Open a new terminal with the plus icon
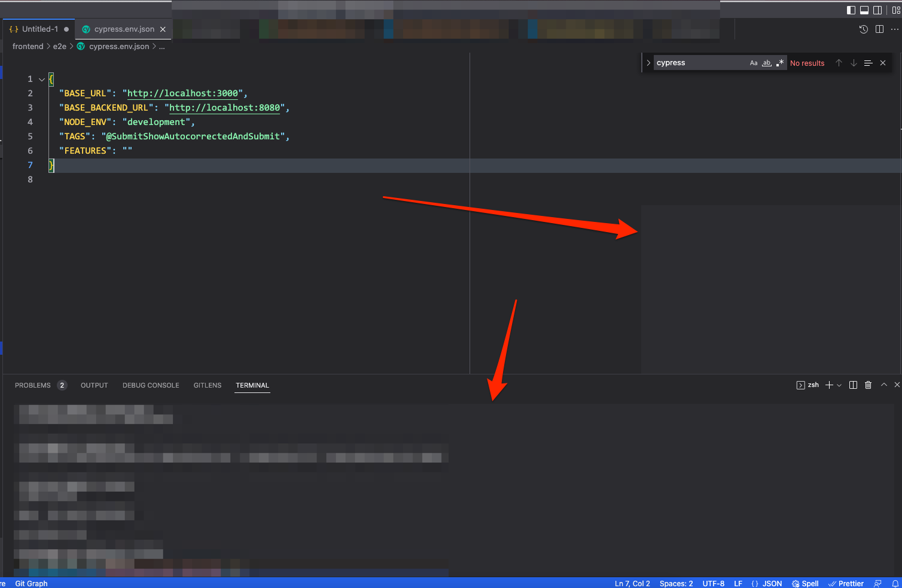Viewport: 902px width, 588px height. [830, 385]
